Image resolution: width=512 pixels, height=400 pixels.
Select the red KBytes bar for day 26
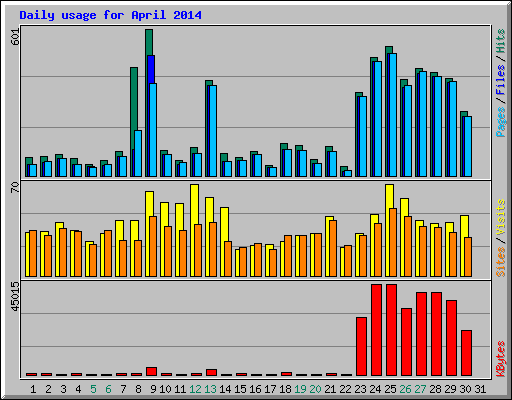pos(406,342)
